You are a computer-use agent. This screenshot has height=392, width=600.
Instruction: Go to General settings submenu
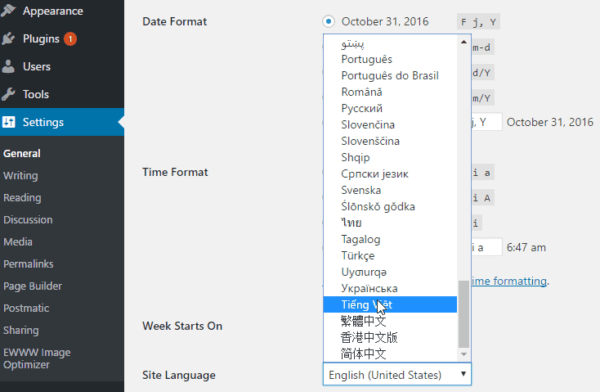tap(22, 154)
